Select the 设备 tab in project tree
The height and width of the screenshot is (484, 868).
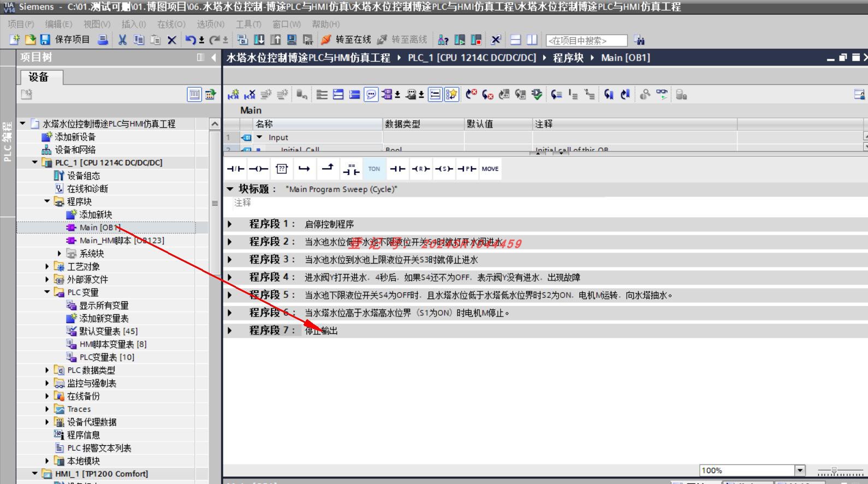pos(41,77)
